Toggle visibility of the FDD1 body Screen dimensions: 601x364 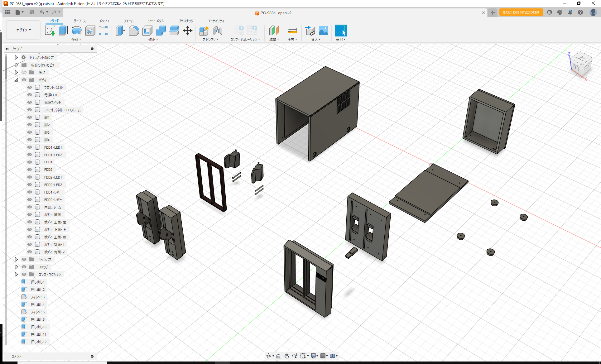29,162
